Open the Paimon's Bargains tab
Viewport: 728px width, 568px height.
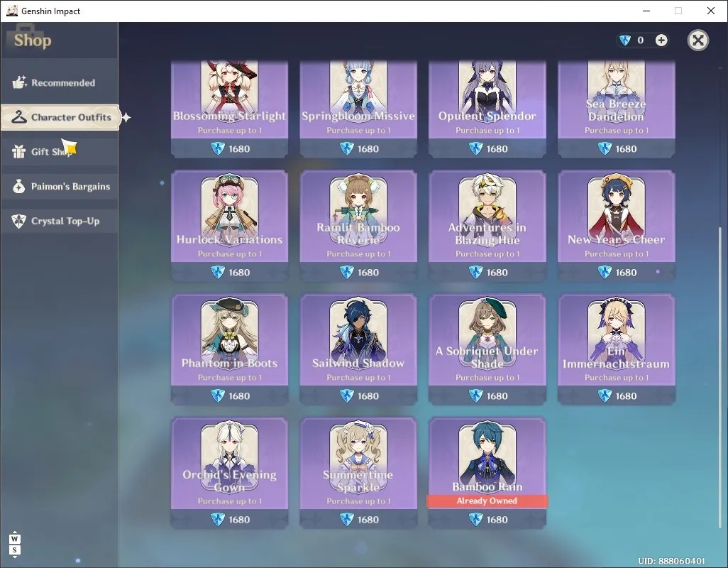coord(60,186)
